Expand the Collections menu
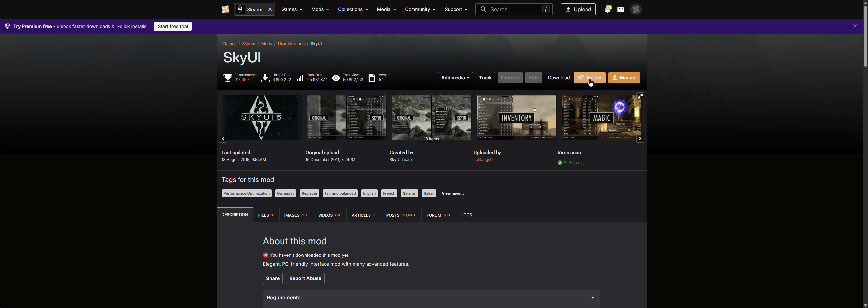Screen dimensions: 868x308 point(353,10)
